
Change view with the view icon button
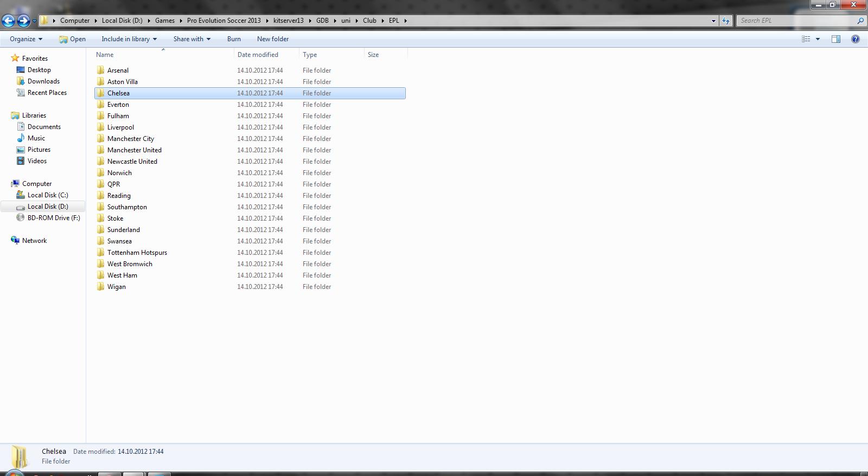(806, 39)
